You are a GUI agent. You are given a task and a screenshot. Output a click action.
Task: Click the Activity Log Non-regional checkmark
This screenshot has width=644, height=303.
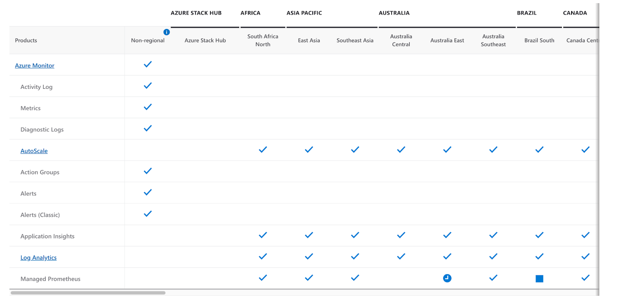point(148,86)
